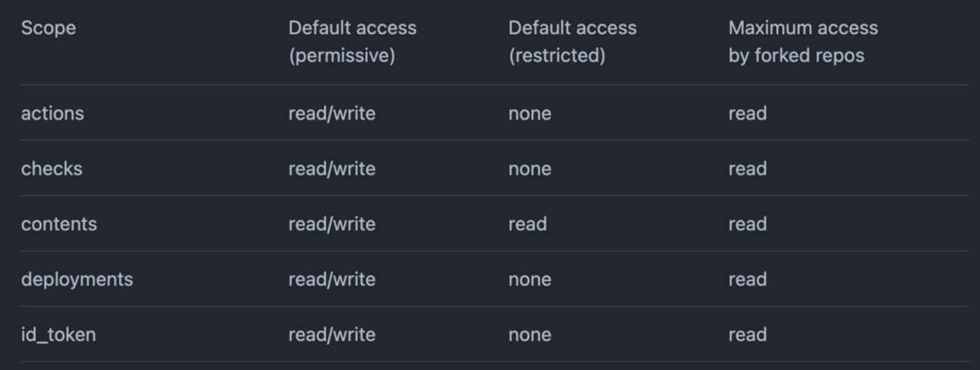Click the restricted none value for deployments

click(529, 279)
